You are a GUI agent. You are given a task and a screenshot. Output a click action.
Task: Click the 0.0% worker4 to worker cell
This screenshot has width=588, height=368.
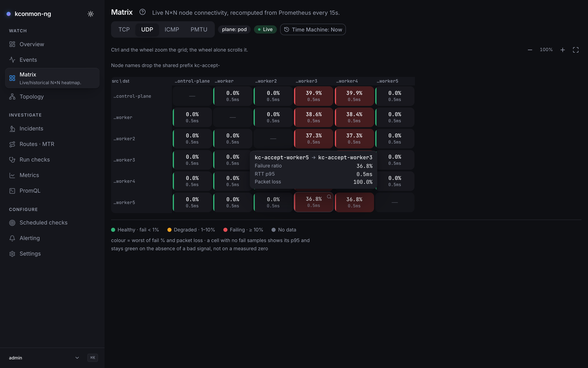[x=233, y=181]
